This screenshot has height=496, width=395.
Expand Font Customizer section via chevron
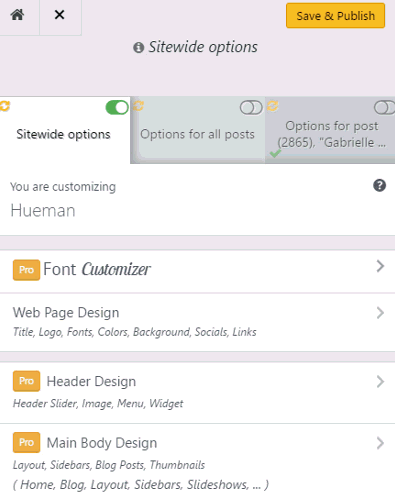click(x=380, y=266)
